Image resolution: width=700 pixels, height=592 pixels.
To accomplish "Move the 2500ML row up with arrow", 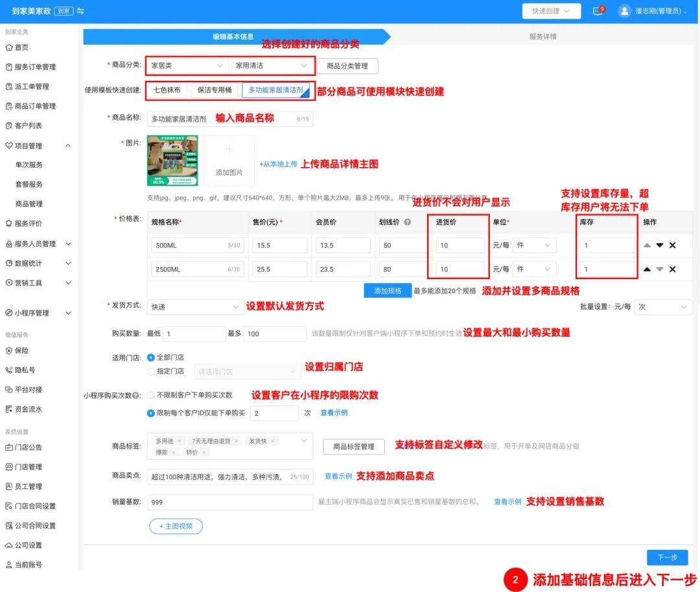I will [647, 269].
